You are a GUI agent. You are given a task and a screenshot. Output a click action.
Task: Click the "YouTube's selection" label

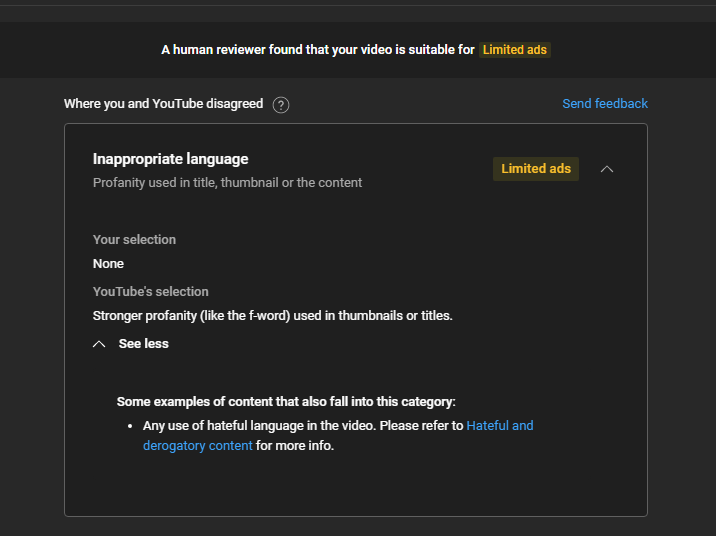(x=151, y=292)
